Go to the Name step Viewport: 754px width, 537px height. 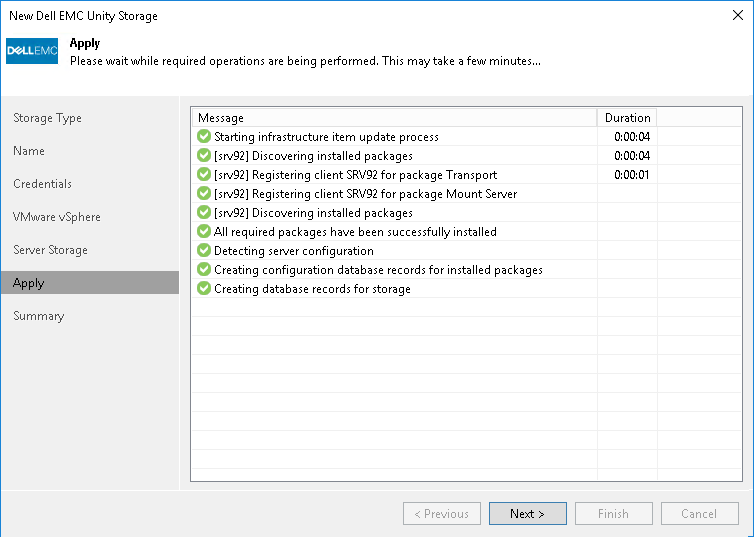click(29, 151)
